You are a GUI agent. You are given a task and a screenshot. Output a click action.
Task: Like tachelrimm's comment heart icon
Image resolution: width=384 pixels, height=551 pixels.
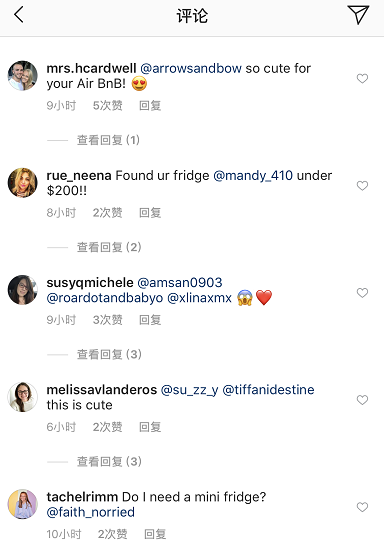click(x=362, y=507)
